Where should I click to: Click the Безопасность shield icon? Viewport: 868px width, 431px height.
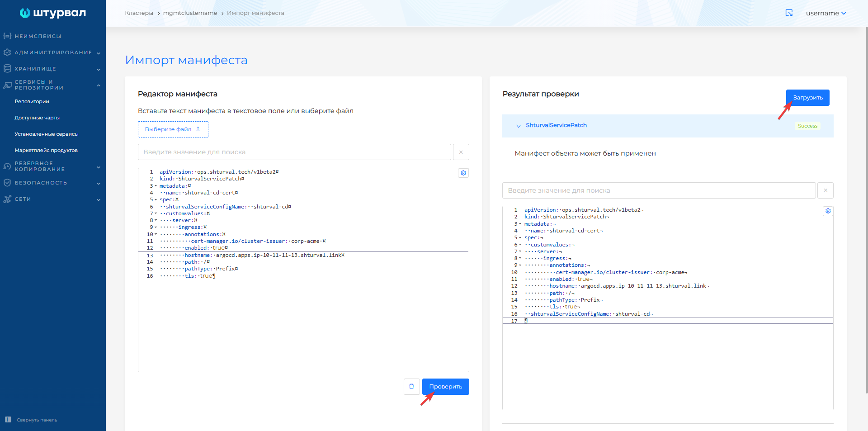click(7, 183)
